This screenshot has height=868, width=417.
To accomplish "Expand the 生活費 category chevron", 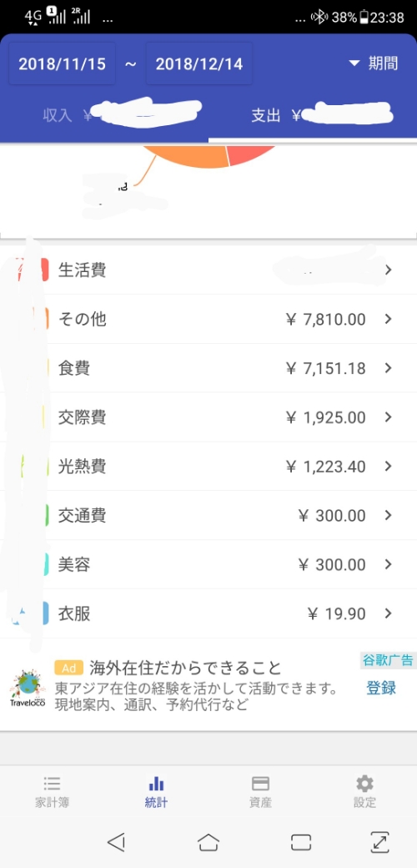I will tap(389, 270).
